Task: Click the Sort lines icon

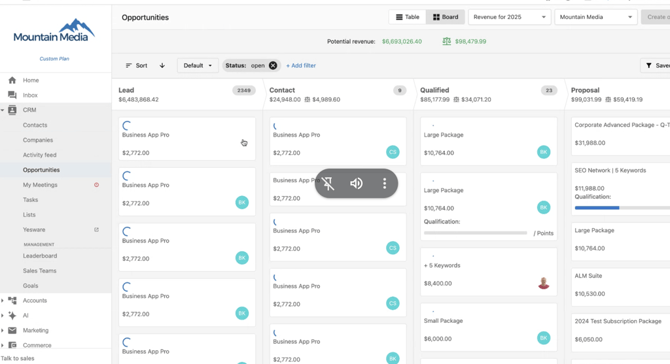Action: [x=129, y=65]
